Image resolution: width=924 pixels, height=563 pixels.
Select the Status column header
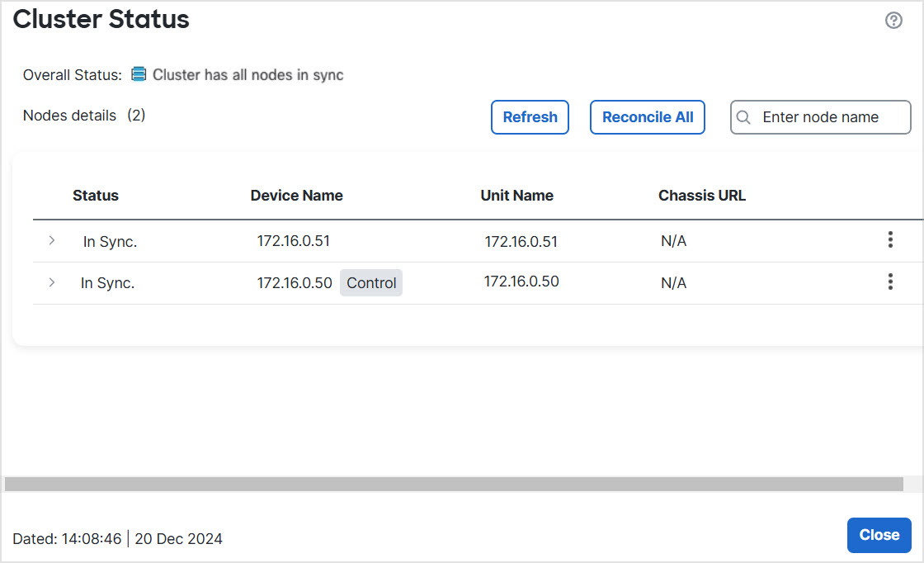(x=96, y=196)
